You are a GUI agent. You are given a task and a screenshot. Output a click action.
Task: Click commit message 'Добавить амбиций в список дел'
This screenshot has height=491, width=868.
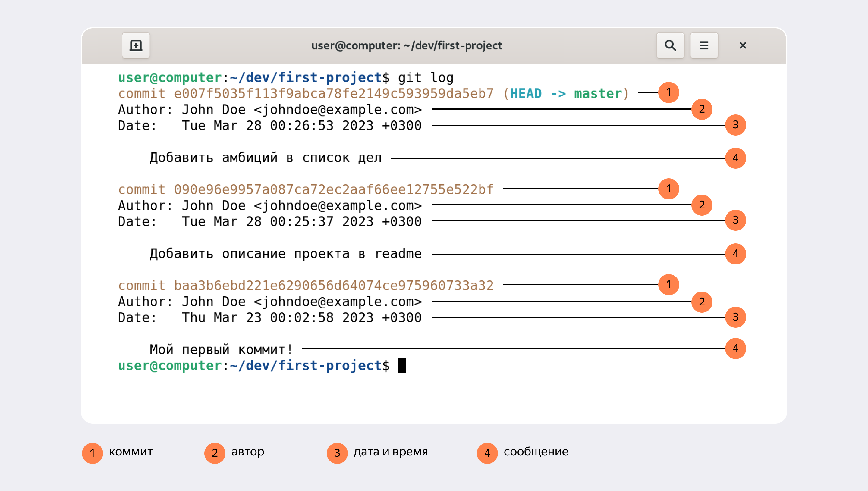point(266,158)
